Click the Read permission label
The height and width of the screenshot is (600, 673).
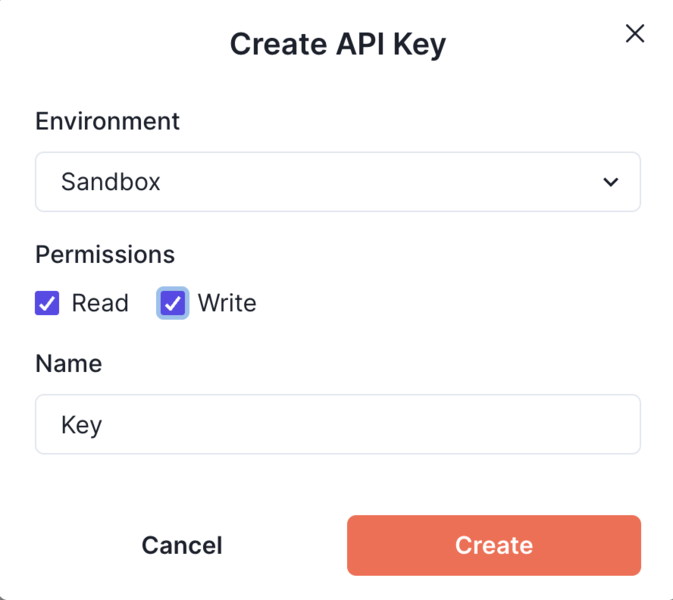coord(100,303)
